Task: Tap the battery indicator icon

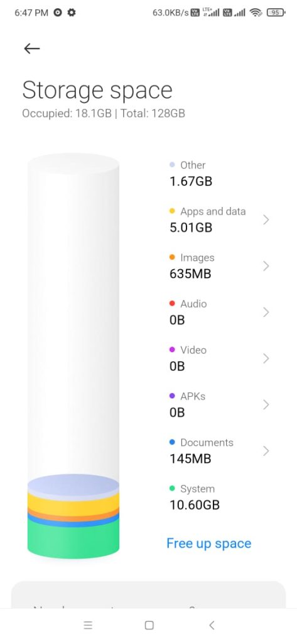Action: click(x=276, y=13)
